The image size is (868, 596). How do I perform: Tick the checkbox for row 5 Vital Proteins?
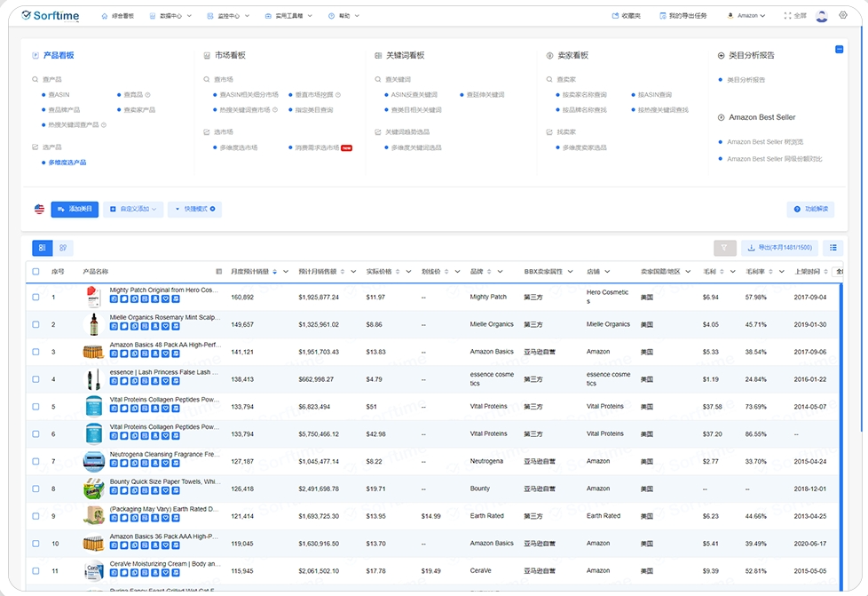pyautogui.click(x=36, y=407)
